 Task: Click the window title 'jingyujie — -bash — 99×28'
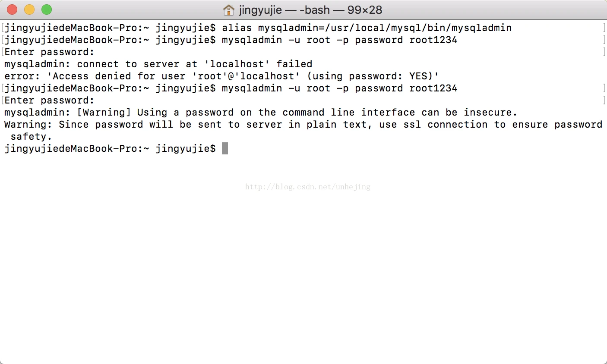(x=310, y=9)
